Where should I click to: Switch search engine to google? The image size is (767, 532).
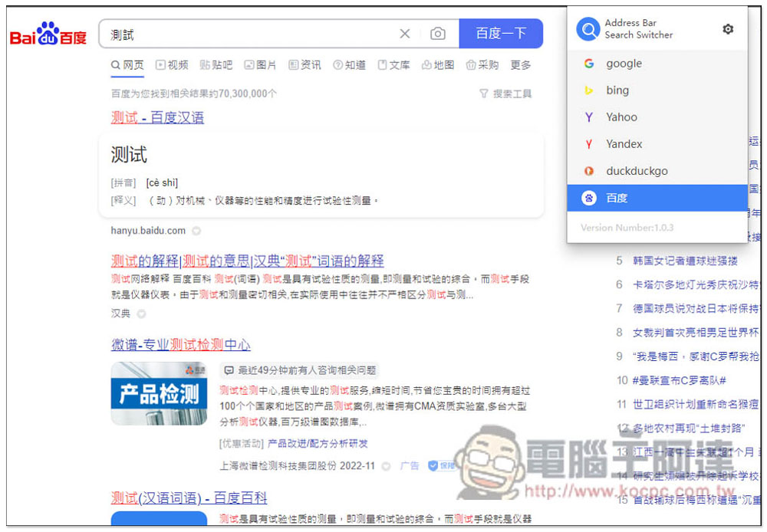[657, 64]
